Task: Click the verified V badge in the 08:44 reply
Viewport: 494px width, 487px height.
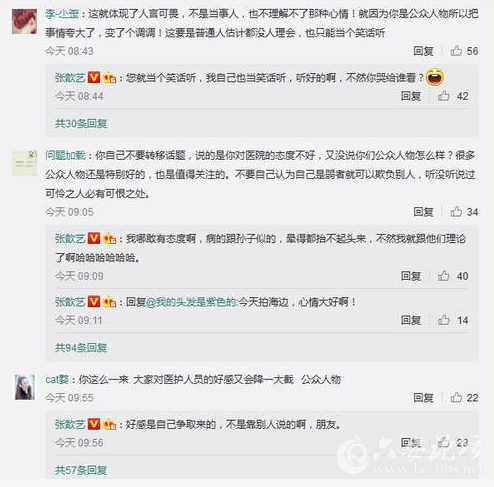Action: click(x=94, y=78)
